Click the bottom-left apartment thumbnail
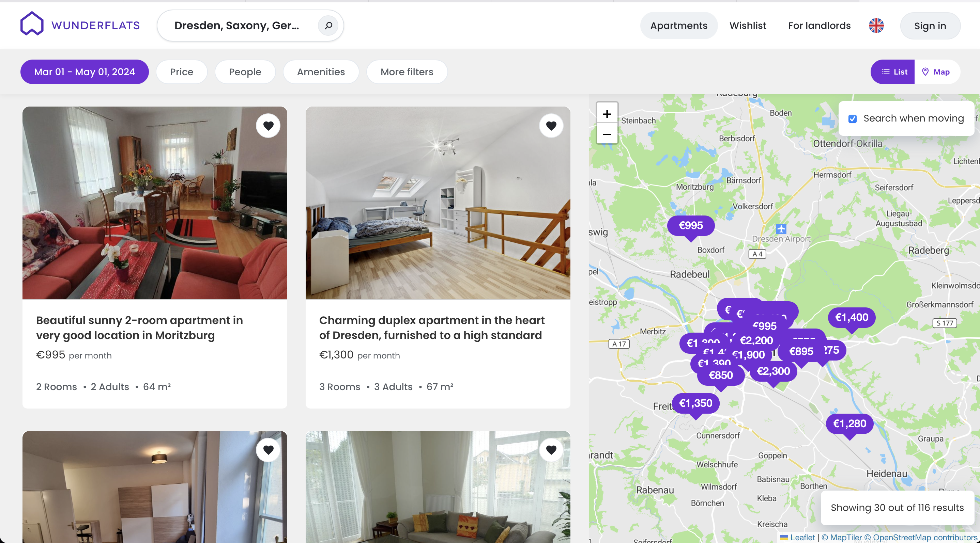 click(x=154, y=487)
